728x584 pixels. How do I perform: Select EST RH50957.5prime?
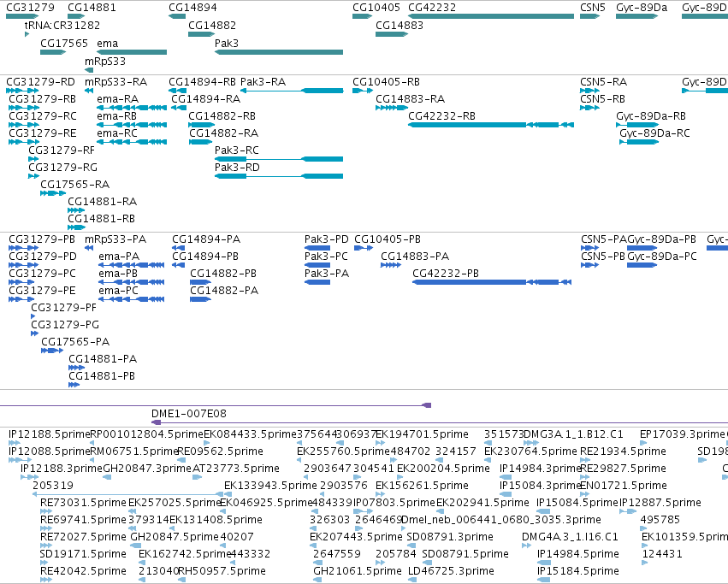pyautogui.click(x=222, y=570)
